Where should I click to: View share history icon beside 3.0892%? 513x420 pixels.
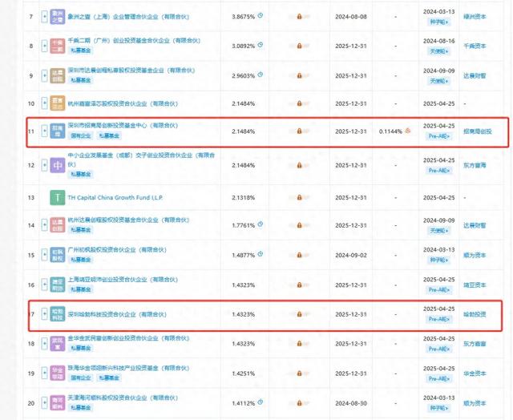click(260, 45)
